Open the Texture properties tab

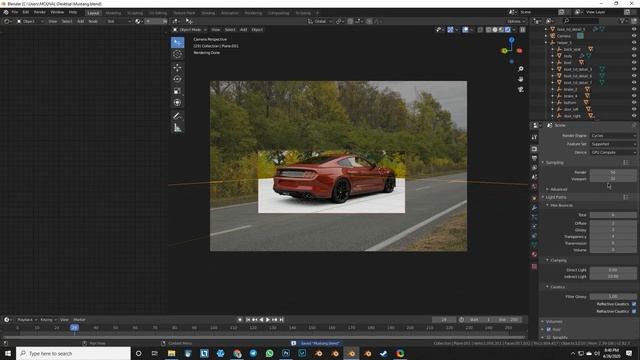click(534, 267)
